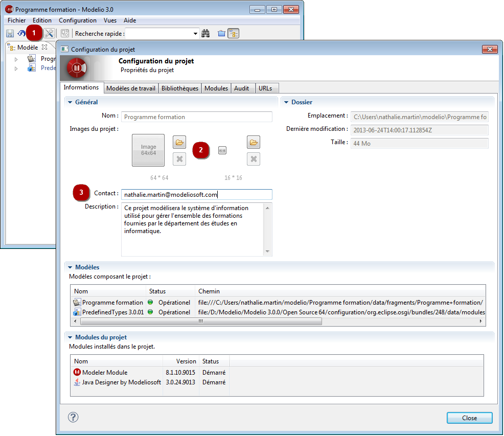The height and width of the screenshot is (436, 504).
Task: Open the Configuration menu
Action: [x=77, y=20]
